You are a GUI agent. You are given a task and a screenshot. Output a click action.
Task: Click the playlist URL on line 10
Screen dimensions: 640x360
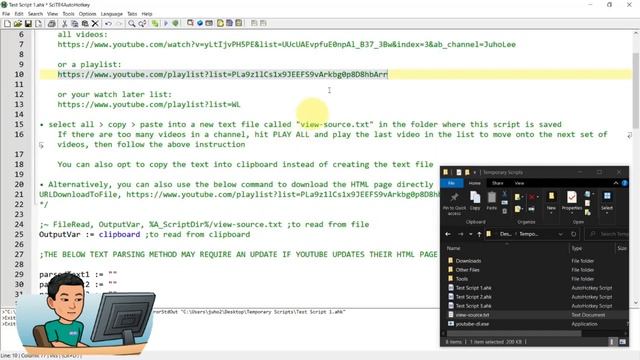pyautogui.click(x=222, y=74)
